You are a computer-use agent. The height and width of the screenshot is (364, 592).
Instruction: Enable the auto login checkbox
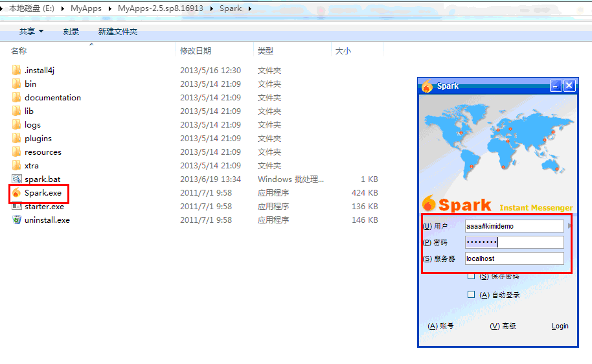point(471,295)
